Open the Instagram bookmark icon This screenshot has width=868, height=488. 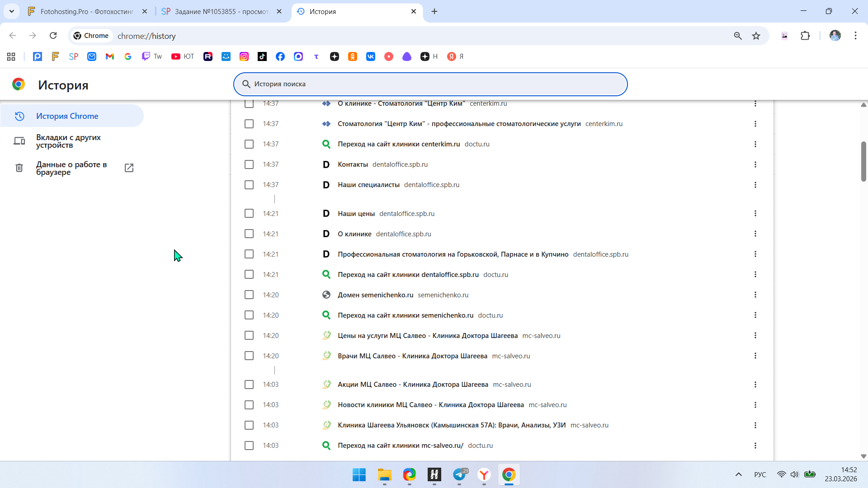tap(244, 56)
